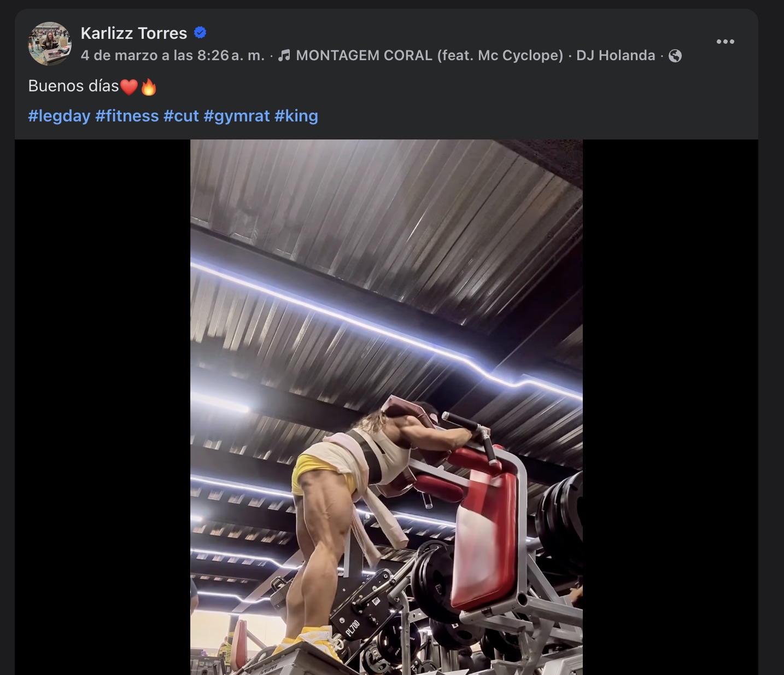Click the fire emoji in caption
784x675 pixels.
149,86
